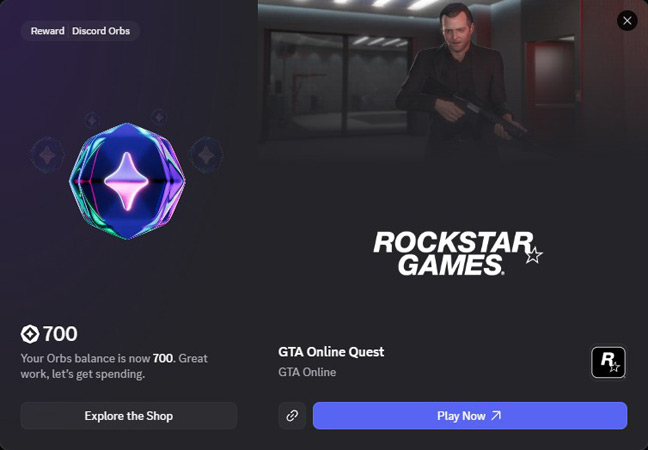
Task: Click the faded orb right of the main orb
Action: [206, 155]
